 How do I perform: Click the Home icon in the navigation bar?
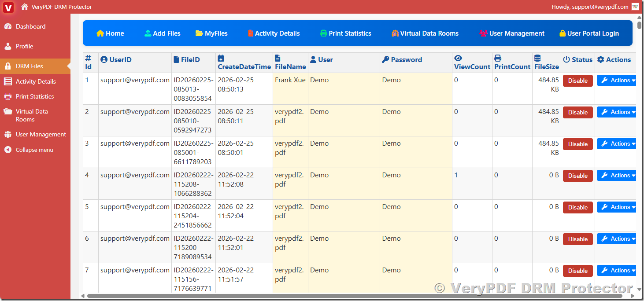tap(101, 33)
